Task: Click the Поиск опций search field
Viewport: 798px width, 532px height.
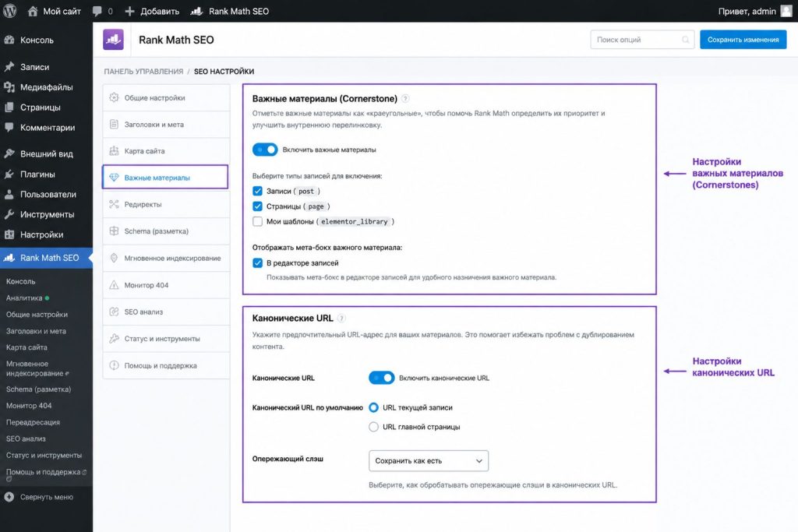Action: coord(642,40)
